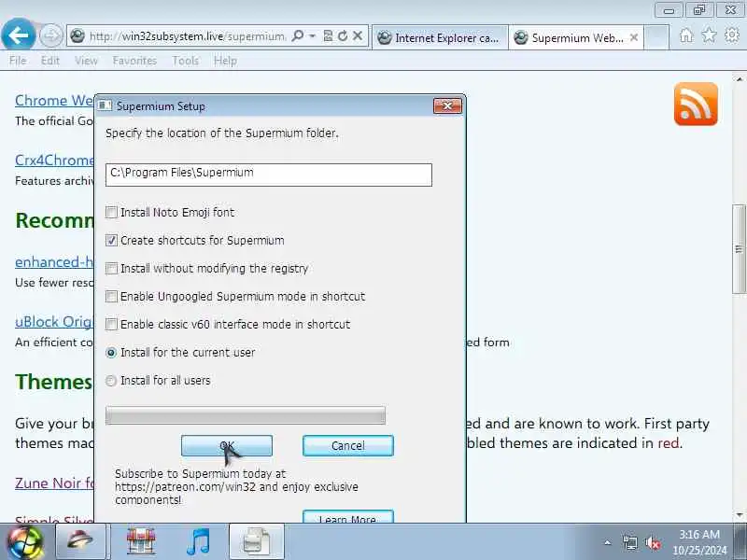Image resolution: width=747 pixels, height=560 pixels.
Task: Click the Supermium folder location field
Action: [269, 175]
